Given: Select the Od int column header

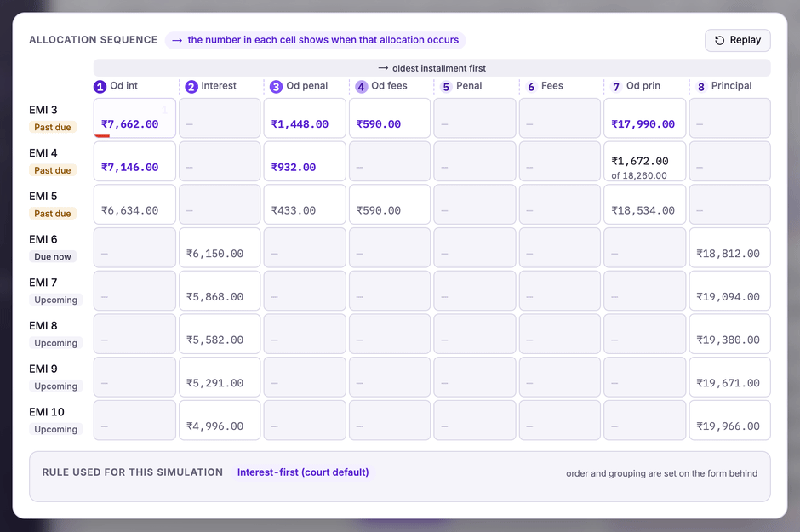Looking at the screenshot, I should coord(124,86).
